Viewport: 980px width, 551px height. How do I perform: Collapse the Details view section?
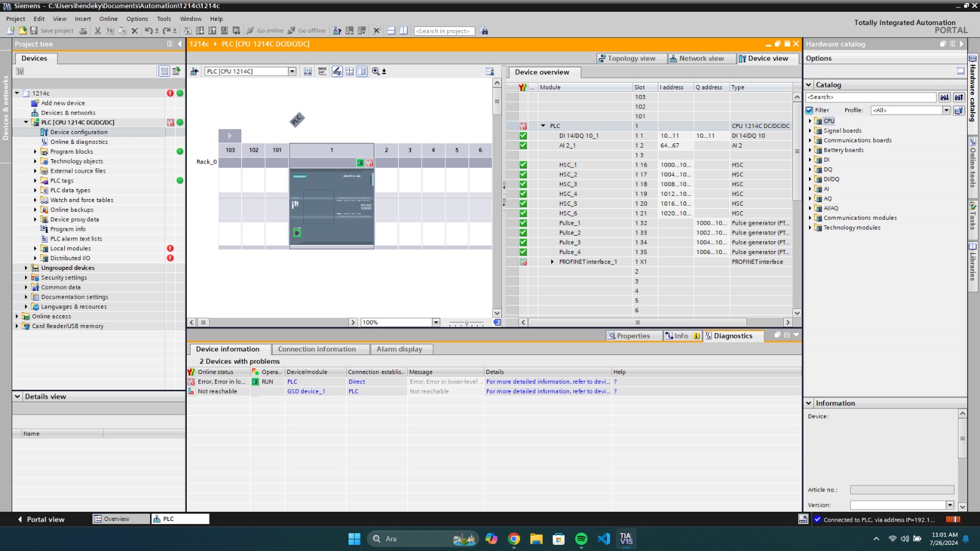pos(17,397)
